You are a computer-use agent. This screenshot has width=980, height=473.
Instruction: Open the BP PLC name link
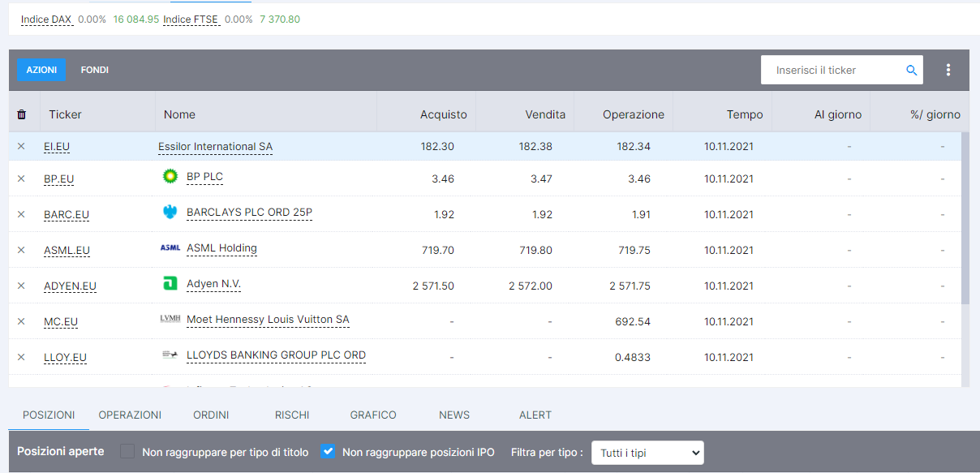(x=204, y=176)
